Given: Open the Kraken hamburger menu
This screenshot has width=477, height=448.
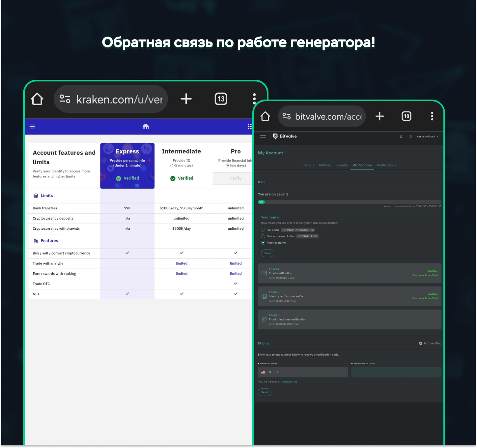Looking at the screenshot, I should (x=32, y=127).
